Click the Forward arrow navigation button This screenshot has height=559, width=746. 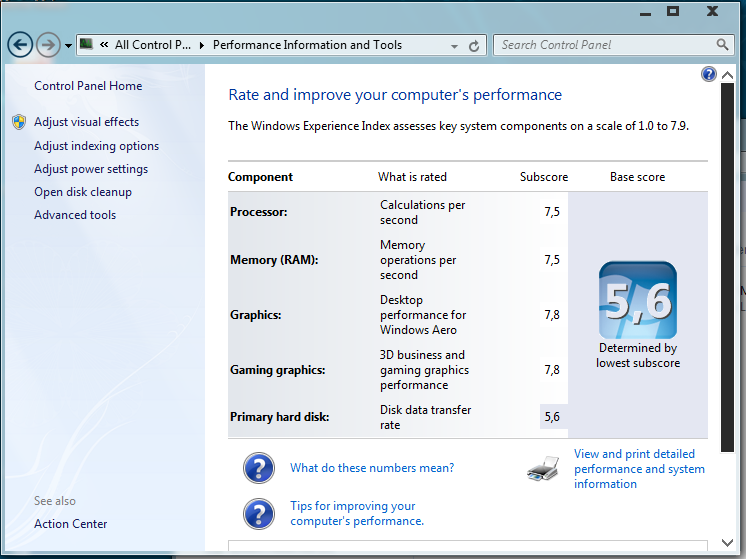[x=49, y=45]
